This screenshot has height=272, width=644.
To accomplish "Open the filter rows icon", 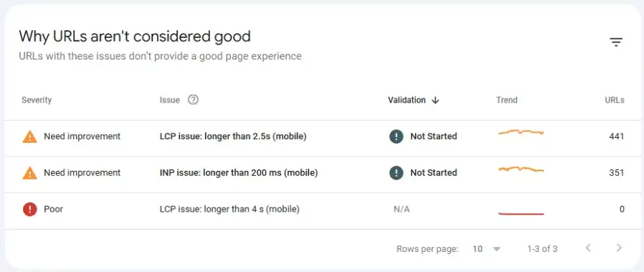I will coord(615,42).
